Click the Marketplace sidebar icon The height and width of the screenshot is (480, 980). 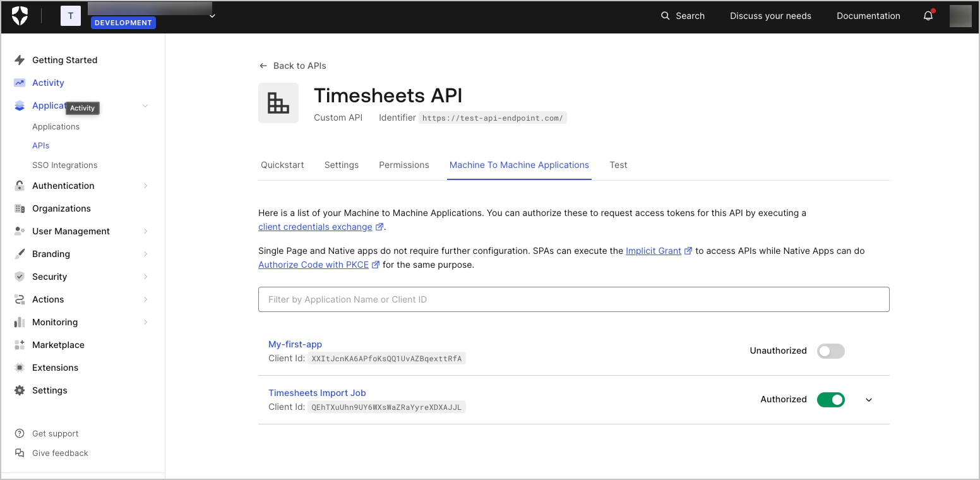[x=20, y=345]
